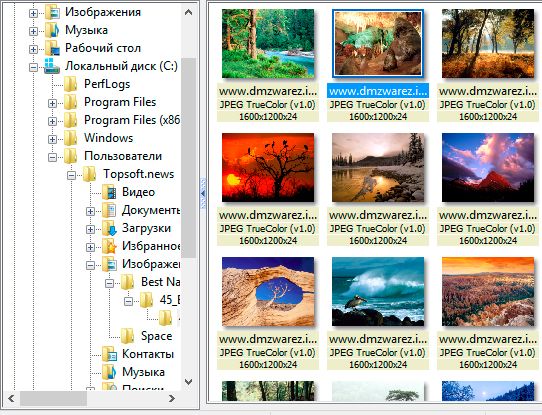Select the Контакты tree label

tap(148, 354)
